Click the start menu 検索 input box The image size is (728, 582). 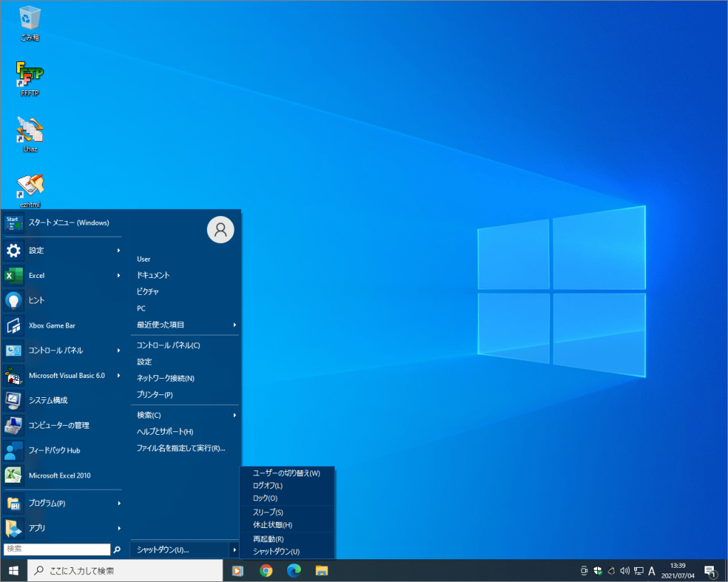[57, 549]
